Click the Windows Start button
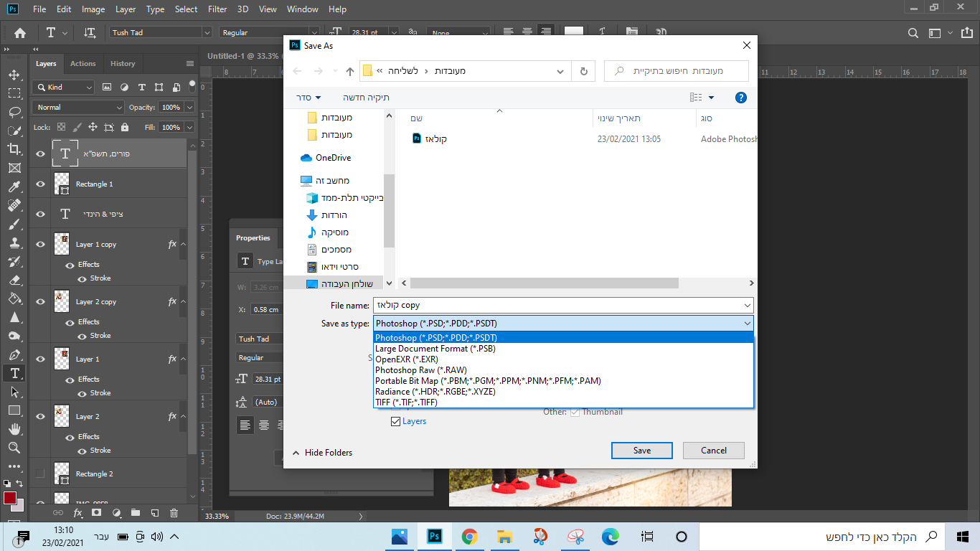980x551 pixels. tap(963, 536)
